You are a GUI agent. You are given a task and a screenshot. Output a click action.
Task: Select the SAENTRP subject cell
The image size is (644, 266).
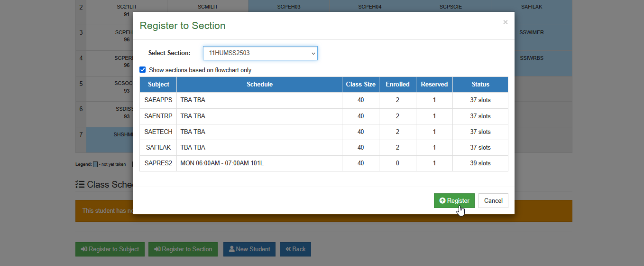(x=158, y=116)
